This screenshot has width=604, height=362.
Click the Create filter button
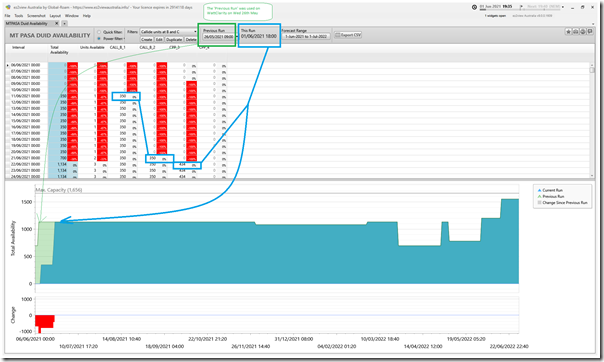(x=147, y=39)
